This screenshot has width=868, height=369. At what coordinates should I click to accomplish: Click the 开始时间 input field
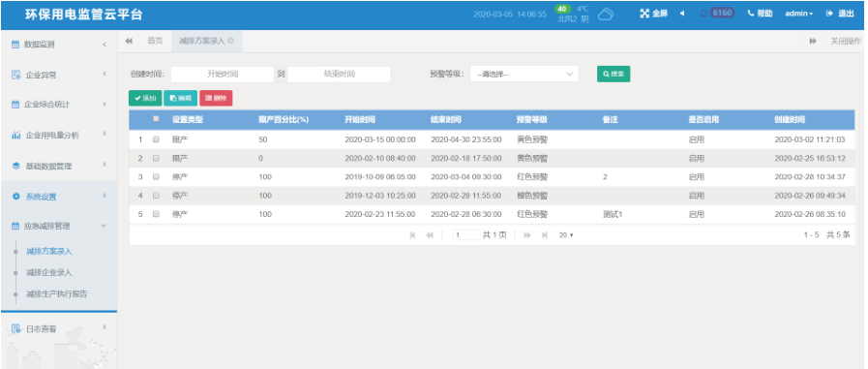[x=223, y=74]
